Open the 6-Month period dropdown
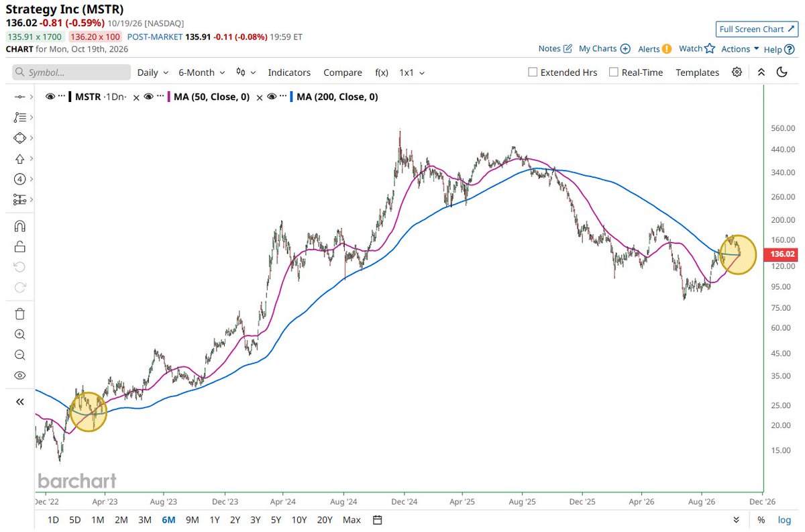Image resolution: width=805 pixels, height=532 pixels. [202, 72]
